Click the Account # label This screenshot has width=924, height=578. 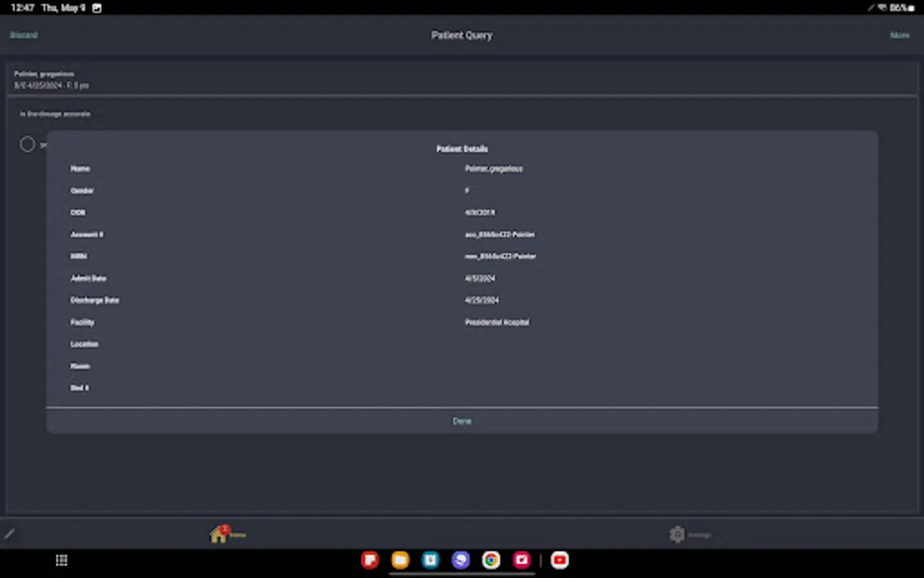[87, 234]
